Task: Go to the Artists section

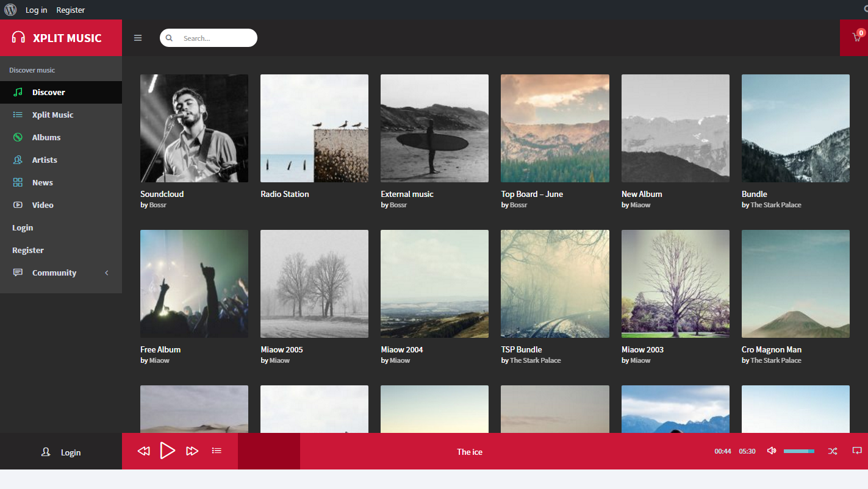Action: [61, 160]
